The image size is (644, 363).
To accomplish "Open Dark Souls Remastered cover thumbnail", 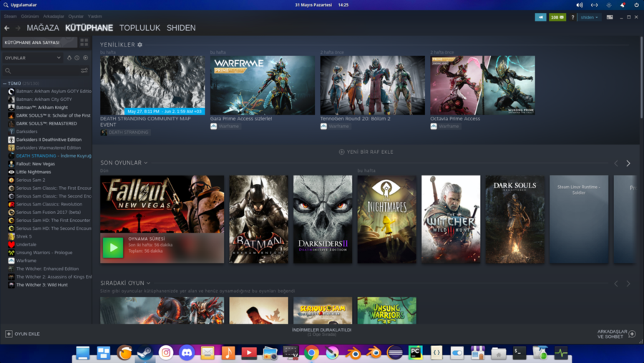I will [x=515, y=219].
